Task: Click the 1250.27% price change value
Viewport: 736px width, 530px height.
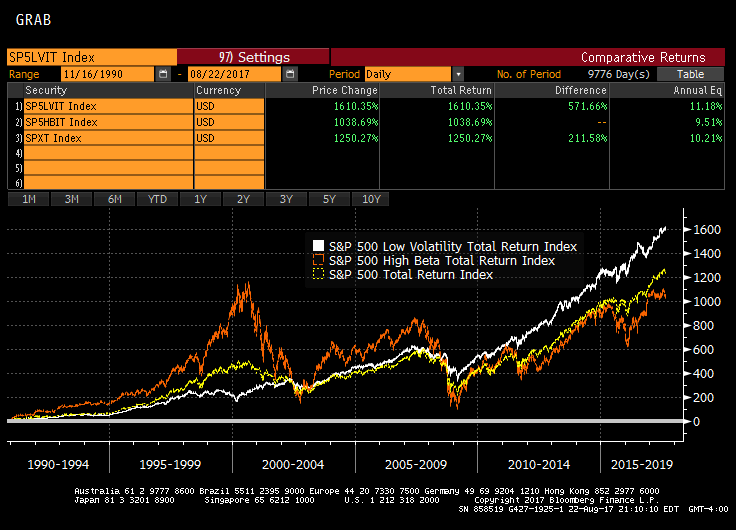Action: 356,138
